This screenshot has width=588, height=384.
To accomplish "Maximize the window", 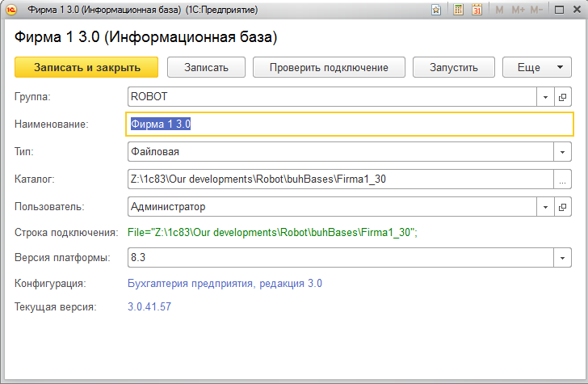I will pyautogui.click(x=559, y=10).
